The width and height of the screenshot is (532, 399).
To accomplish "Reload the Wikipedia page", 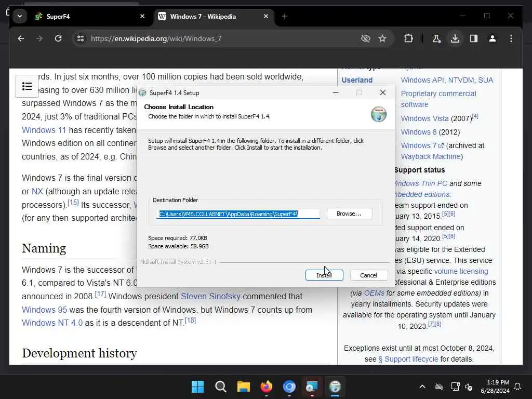I will click(x=58, y=38).
